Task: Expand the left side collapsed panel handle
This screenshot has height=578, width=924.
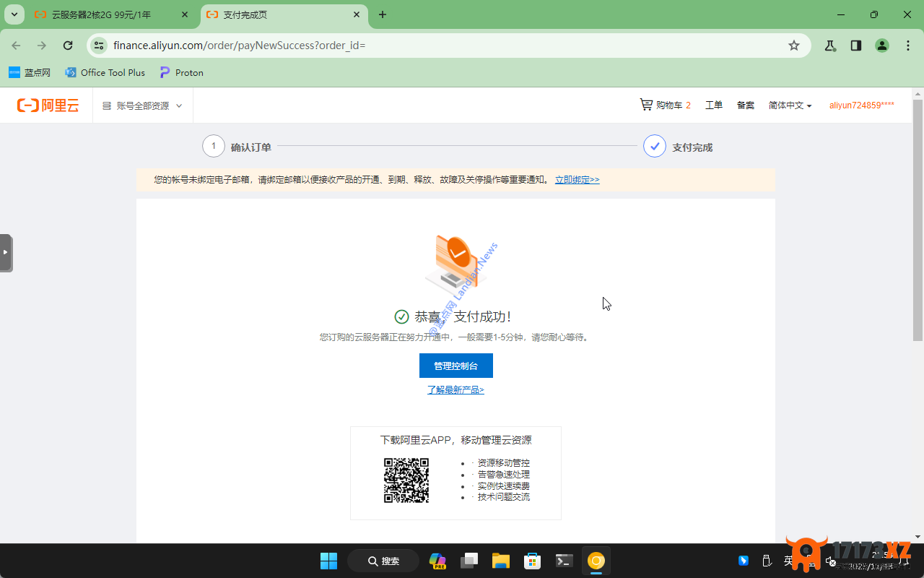Action: (6, 252)
